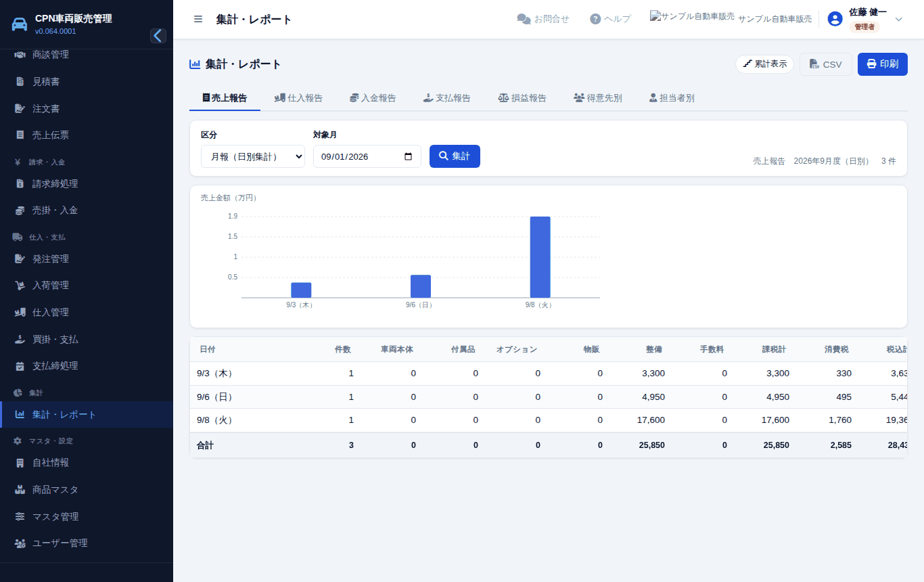
Task: Open 自社情報 from the sidebar
Action: tap(87, 462)
